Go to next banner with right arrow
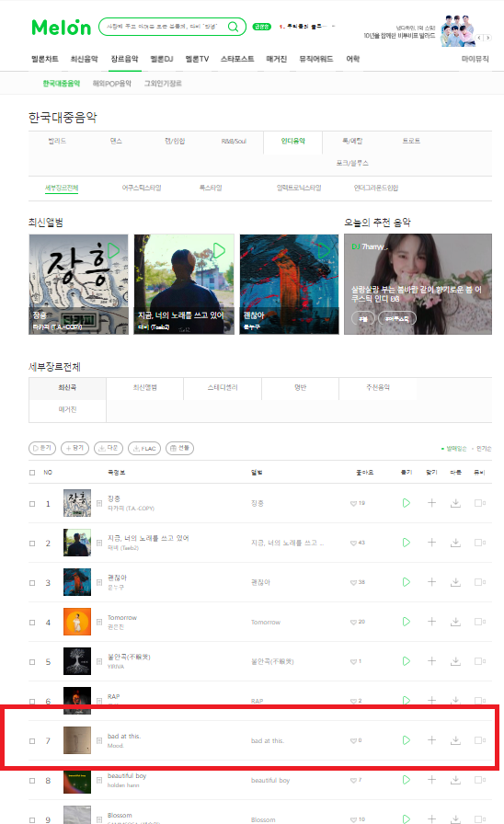The height and width of the screenshot is (824, 504). point(488,38)
